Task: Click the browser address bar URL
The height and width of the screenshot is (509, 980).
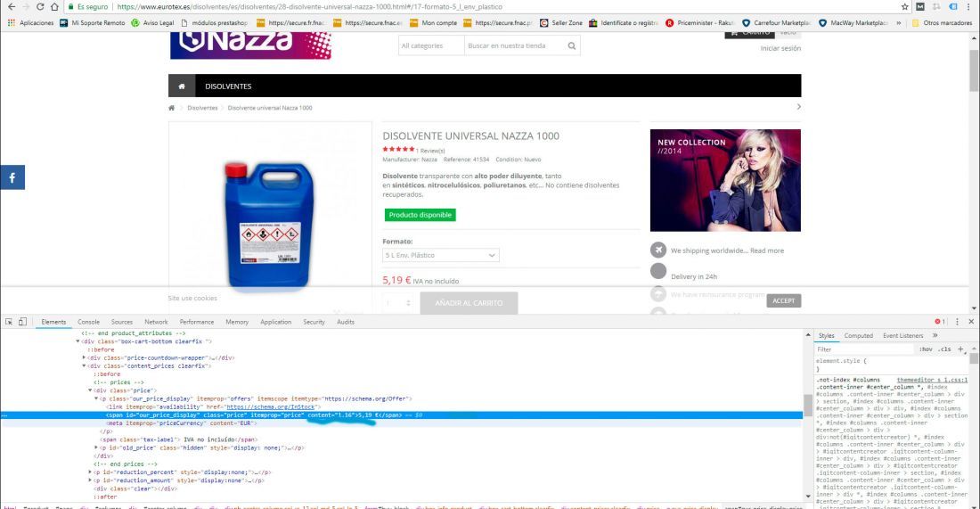Action: [309, 7]
